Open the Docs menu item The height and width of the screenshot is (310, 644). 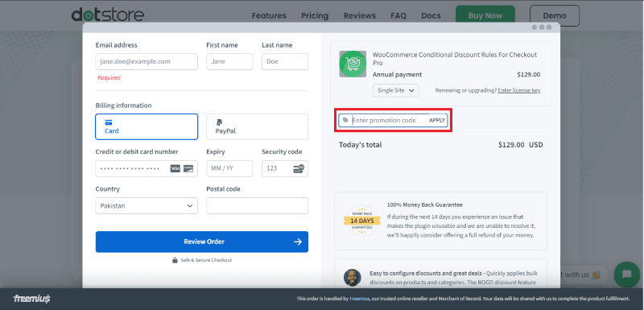pyautogui.click(x=431, y=15)
